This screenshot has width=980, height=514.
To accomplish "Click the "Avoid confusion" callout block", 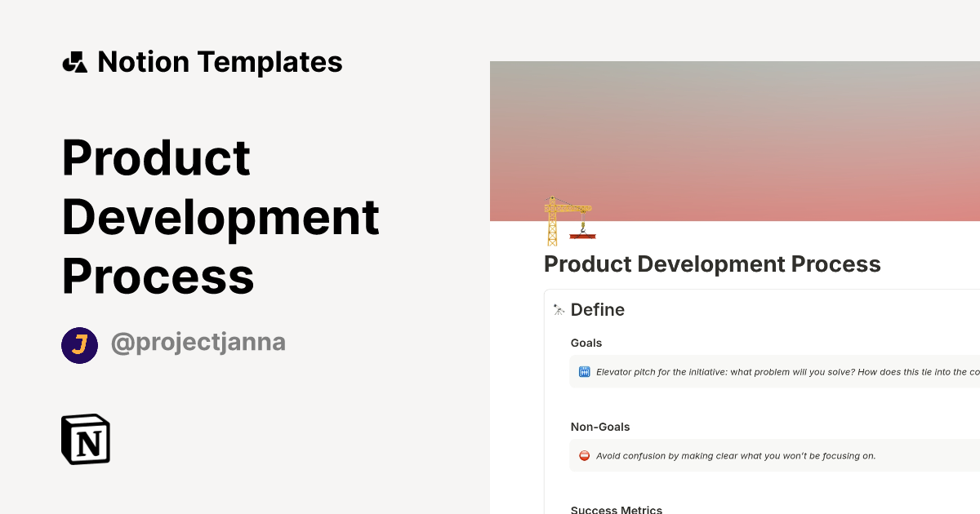I will tap(735, 455).
